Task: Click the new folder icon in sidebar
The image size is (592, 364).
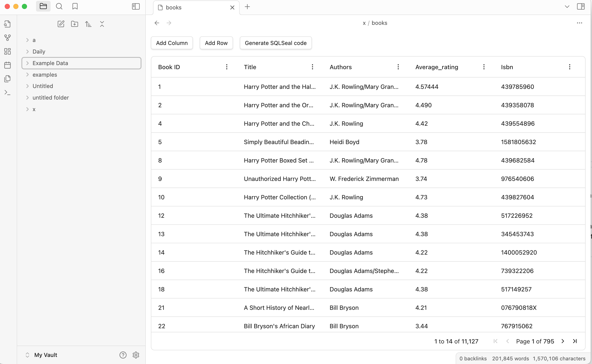Action: pyautogui.click(x=74, y=24)
